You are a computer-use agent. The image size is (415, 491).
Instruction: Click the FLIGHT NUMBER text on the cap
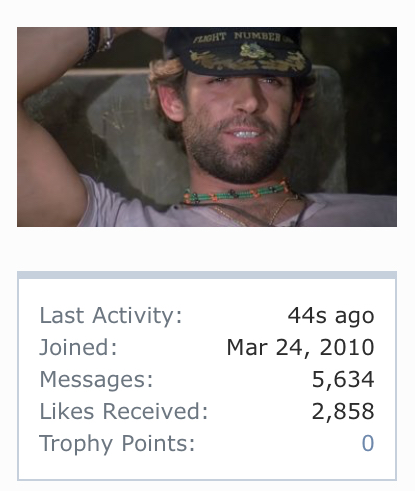click(241, 37)
